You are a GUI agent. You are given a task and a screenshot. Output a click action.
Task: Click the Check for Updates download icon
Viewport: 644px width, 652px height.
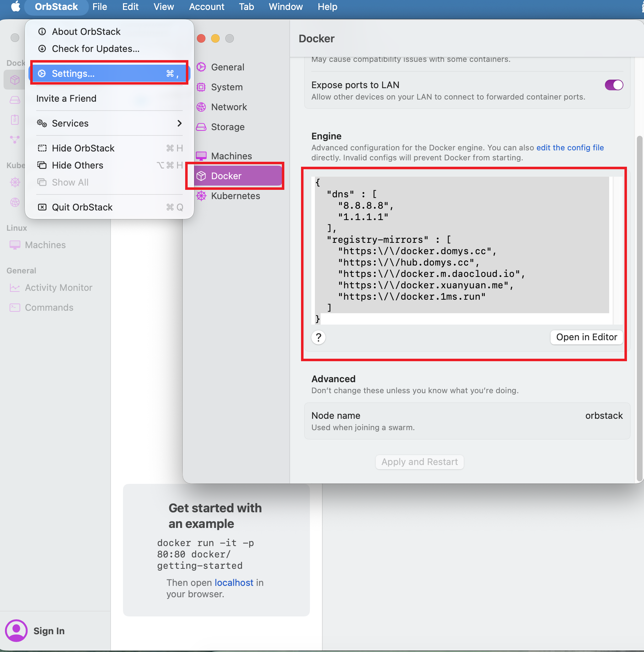tap(42, 49)
